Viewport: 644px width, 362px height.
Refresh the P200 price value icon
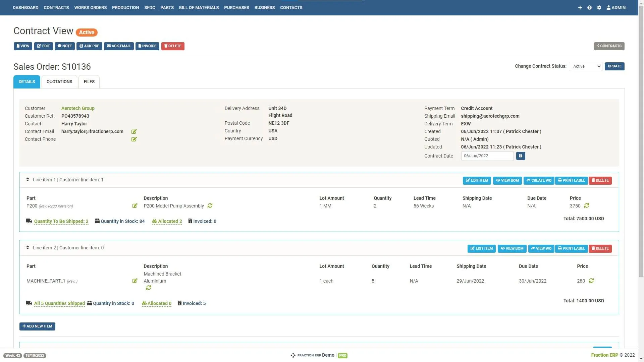click(x=587, y=205)
